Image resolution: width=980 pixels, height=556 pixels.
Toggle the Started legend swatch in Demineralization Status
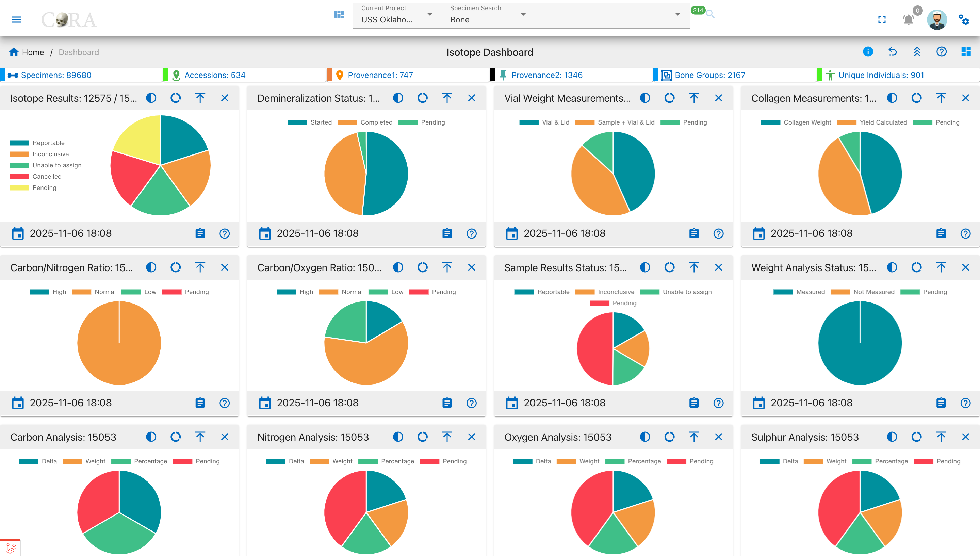tap(297, 122)
